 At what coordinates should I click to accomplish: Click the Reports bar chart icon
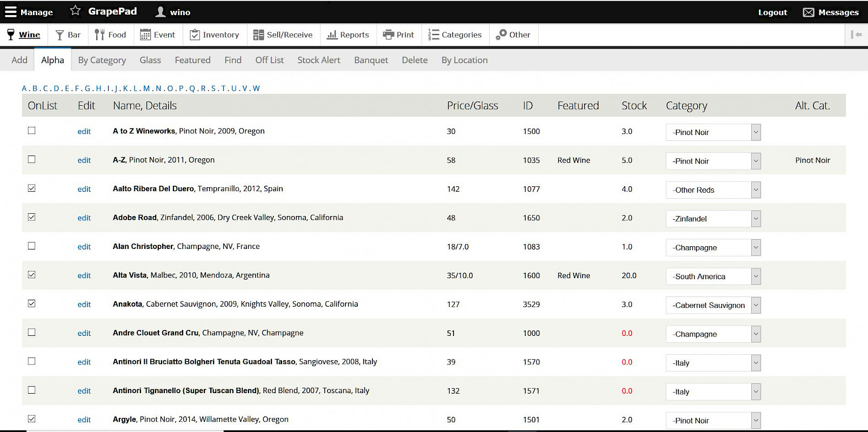pos(332,35)
